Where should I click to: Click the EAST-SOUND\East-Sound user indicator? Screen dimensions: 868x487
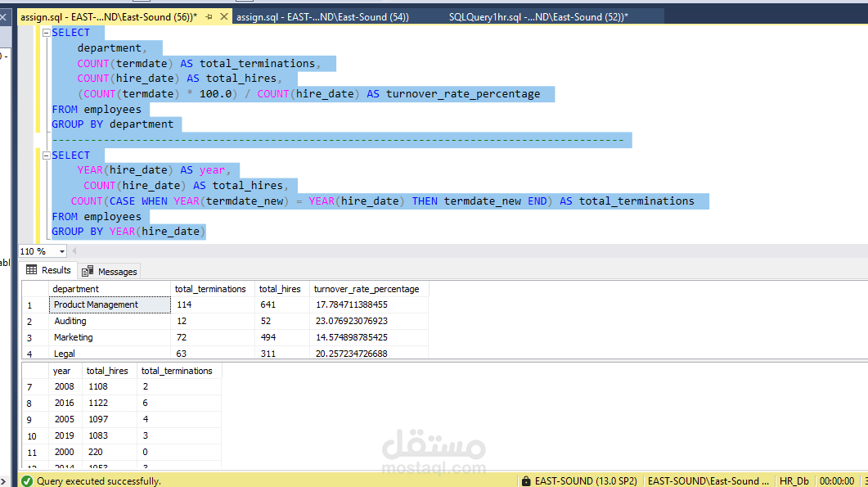(708, 480)
